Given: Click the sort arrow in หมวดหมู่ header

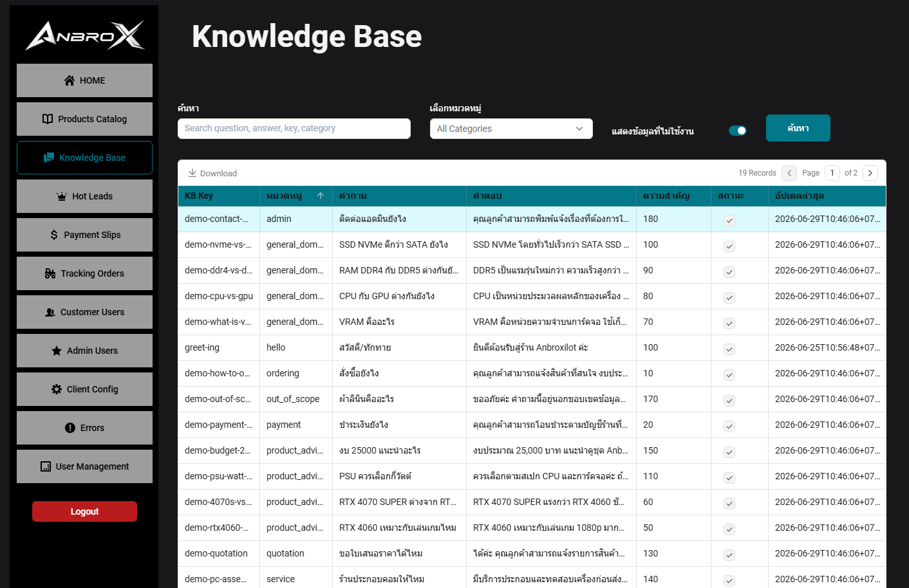Looking at the screenshot, I should click(x=321, y=196).
